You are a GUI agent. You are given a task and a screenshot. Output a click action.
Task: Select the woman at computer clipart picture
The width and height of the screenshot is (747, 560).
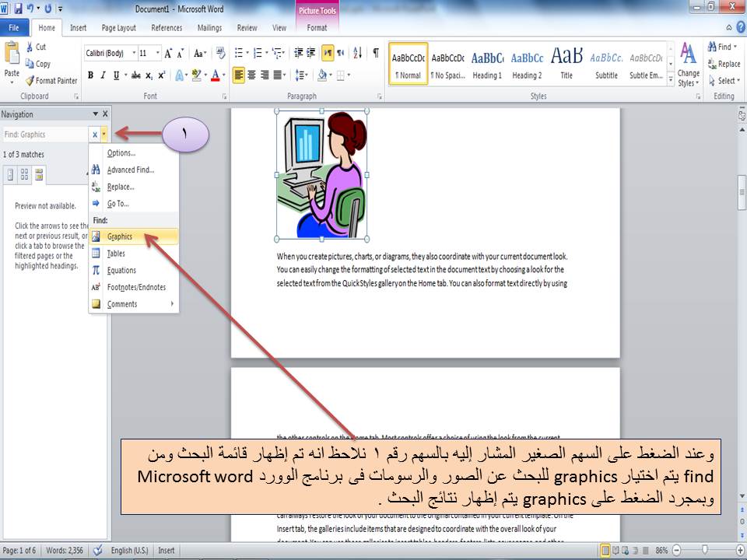point(321,175)
